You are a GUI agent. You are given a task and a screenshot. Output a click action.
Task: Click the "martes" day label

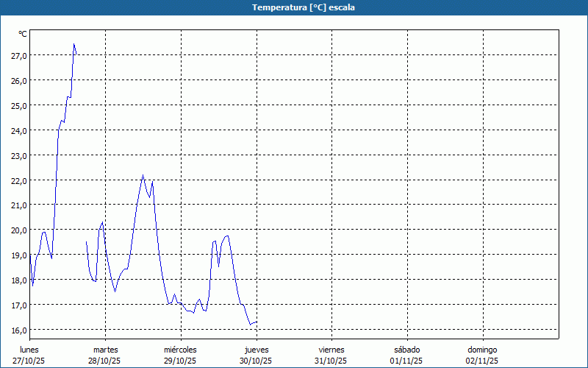click(105, 350)
